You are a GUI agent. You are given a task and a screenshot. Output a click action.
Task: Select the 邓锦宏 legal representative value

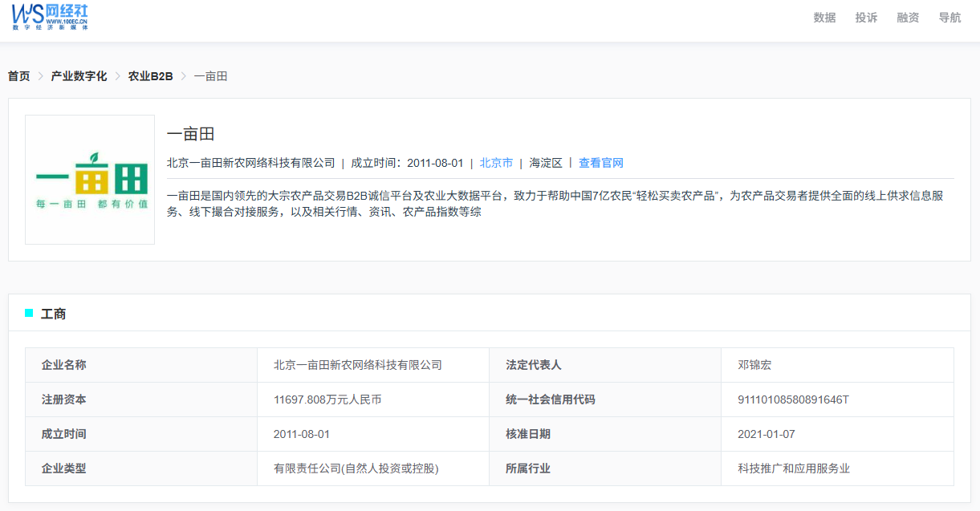pyautogui.click(x=754, y=365)
